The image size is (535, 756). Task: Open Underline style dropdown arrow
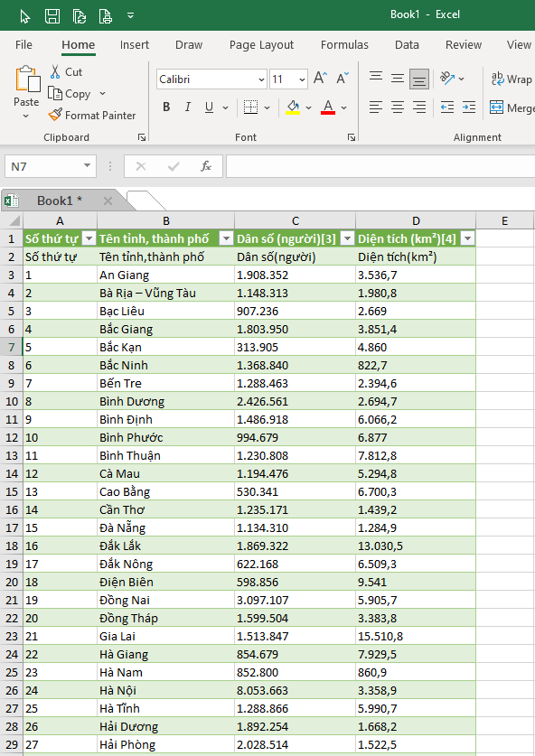(225, 107)
